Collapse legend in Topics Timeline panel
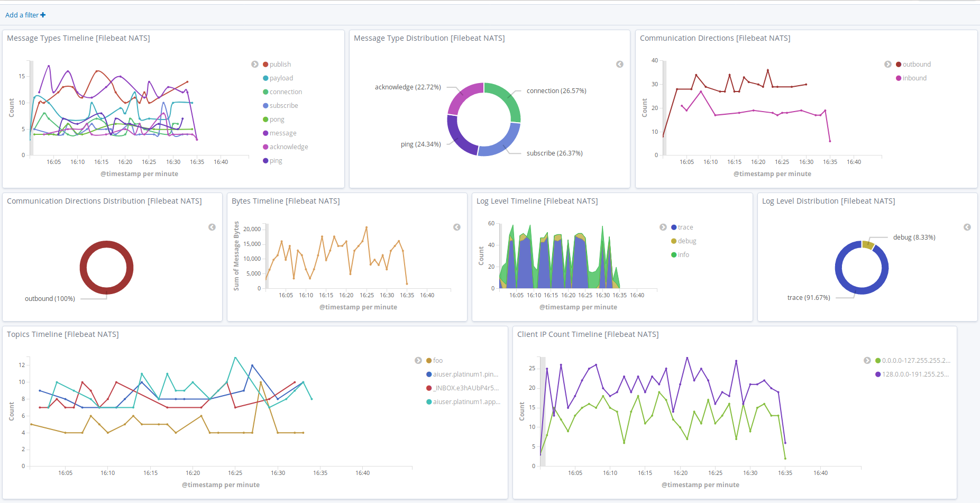The height and width of the screenshot is (503, 980). coord(418,360)
